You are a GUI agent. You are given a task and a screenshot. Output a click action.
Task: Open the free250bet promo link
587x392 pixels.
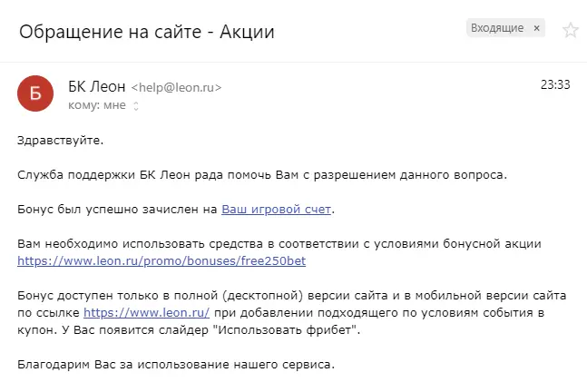161,260
